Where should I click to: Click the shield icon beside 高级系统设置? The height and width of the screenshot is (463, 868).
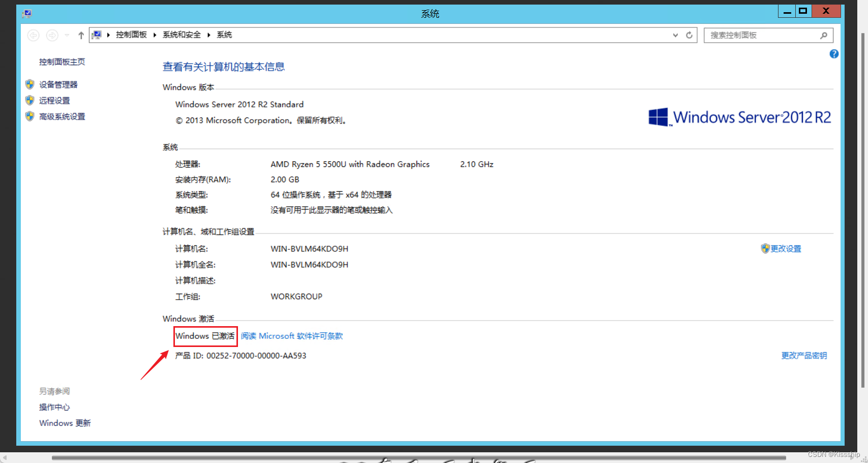coord(30,117)
